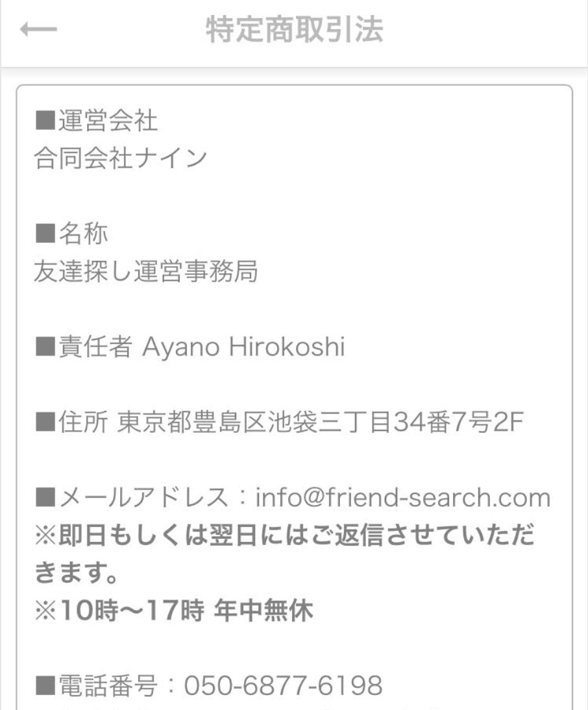Click the 特定商取引法 page title

[x=295, y=31]
